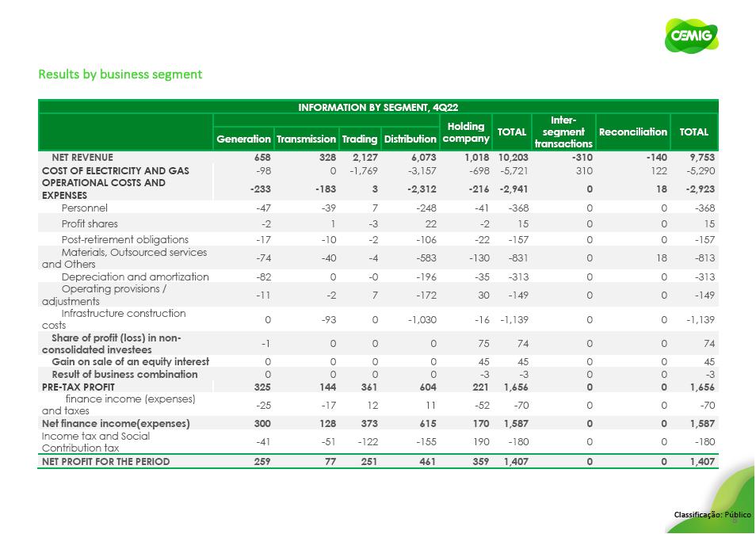Select the 'Results by business segment' title
This screenshot has height=534, width=756.
tap(120, 74)
